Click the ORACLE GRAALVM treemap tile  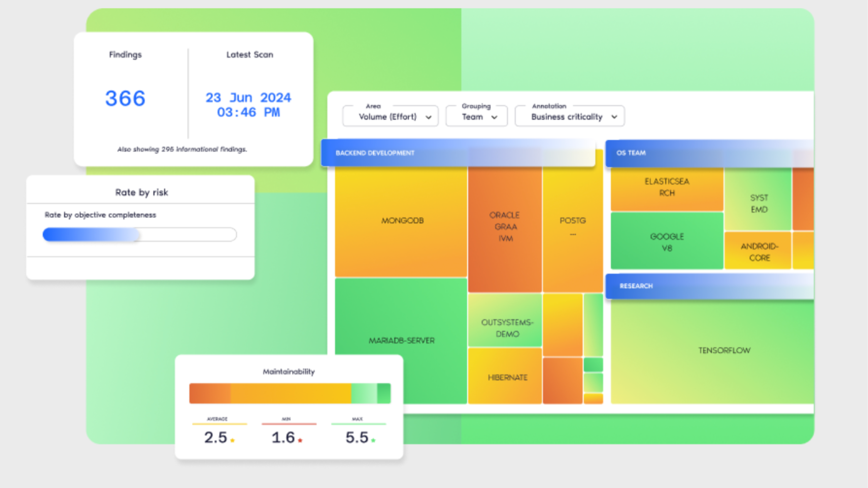coord(505,229)
